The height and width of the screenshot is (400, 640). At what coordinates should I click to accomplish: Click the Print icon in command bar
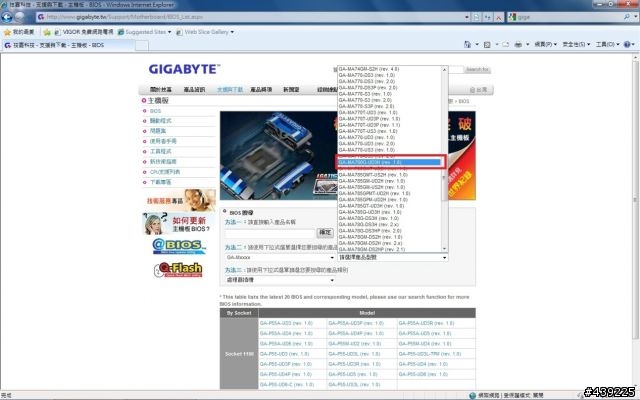(518, 44)
